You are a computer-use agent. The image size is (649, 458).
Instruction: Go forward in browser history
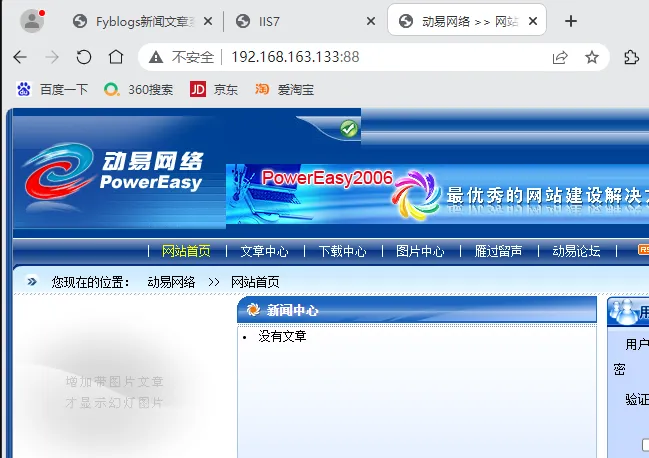(52, 57)
